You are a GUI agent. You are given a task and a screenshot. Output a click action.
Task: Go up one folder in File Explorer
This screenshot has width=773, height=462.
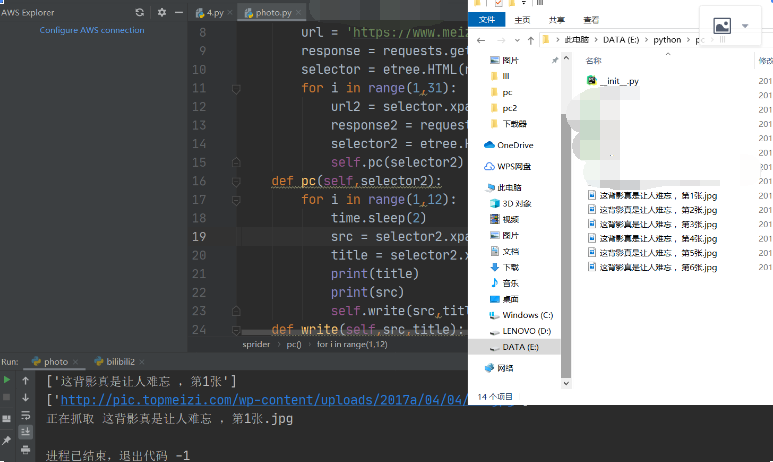530,39
